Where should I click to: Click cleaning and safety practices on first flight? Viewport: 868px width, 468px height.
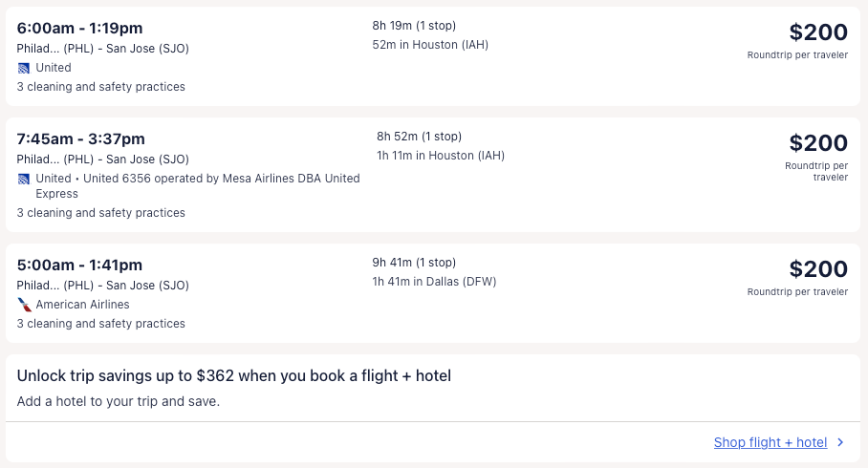(x=101, y=87)
